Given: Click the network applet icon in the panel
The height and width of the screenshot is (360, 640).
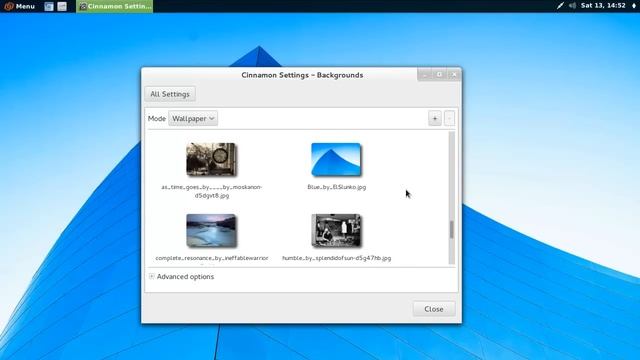Looking at the screenshot, I should tap(560, 6).
